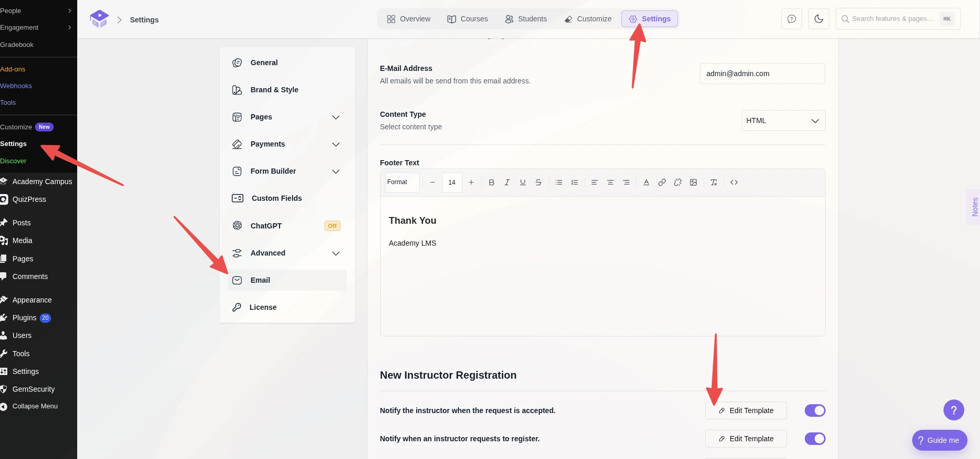The image size is (980, 459).
Task: Open the Notes side panel
Action: point(974,207)
